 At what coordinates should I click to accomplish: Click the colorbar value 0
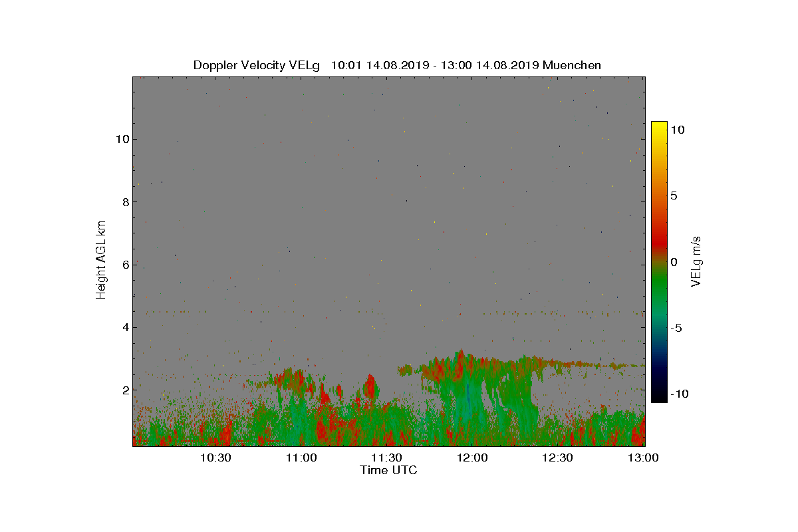[x=674, y=262]
